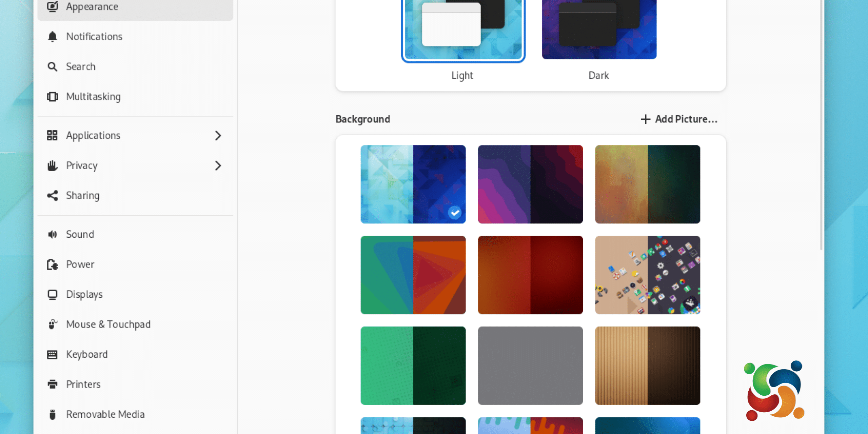Choose the blue geometric triangles wallpaper
This screenshot has width=868, height=434.
click(x=413, y=184)
